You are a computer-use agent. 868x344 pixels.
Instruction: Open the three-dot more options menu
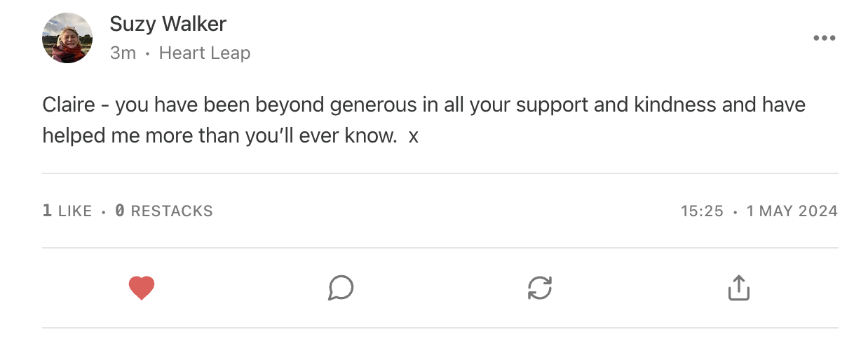coord(824,38)
